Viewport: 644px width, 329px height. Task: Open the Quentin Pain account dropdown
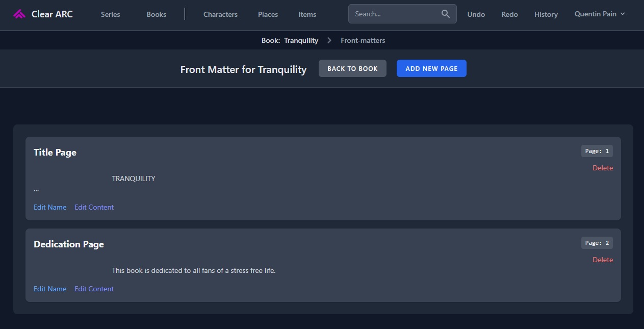595,14
